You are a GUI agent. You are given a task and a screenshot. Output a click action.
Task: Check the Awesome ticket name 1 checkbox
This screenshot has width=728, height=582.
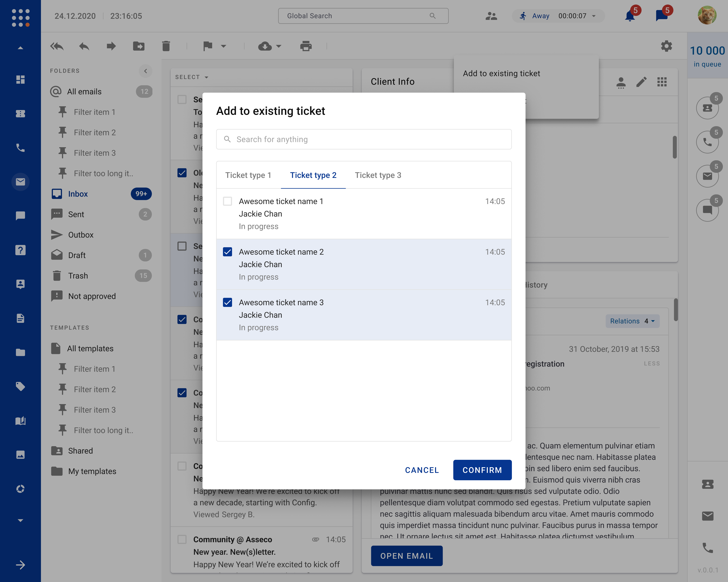(227, 201)
